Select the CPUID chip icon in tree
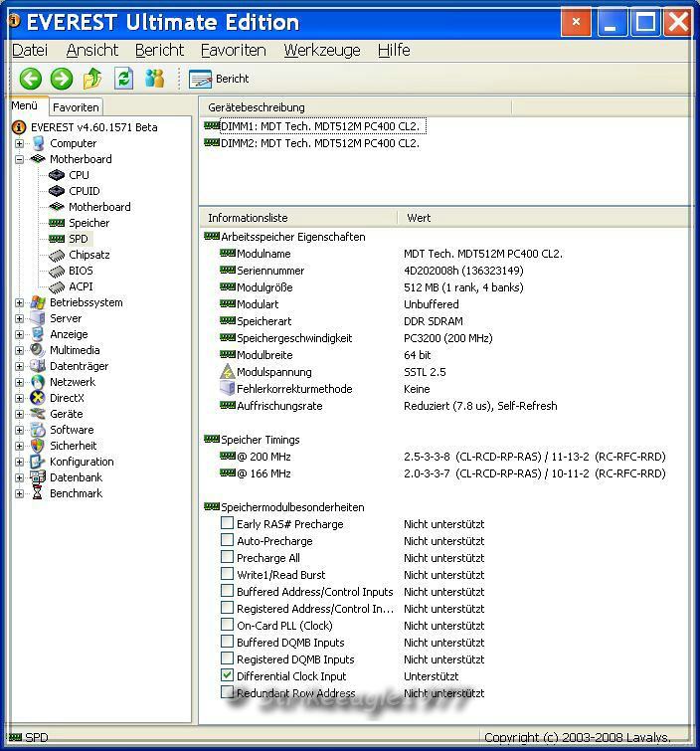Image resolution: width=700 pixels, height=751 pixels. (x=57, y=191)
